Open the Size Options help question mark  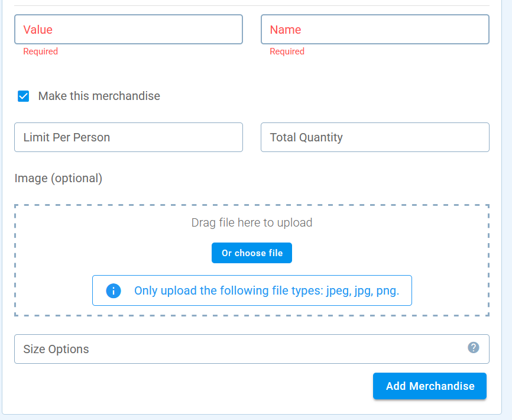tap(473, 347)
